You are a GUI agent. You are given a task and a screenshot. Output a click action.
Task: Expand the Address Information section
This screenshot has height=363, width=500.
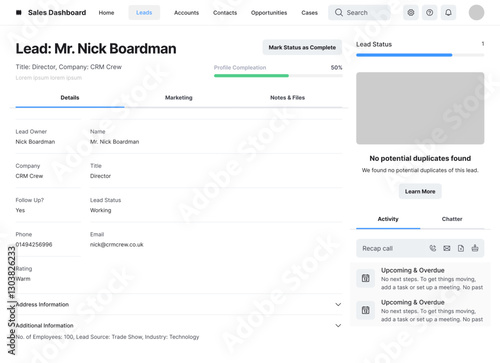point(338,304)
